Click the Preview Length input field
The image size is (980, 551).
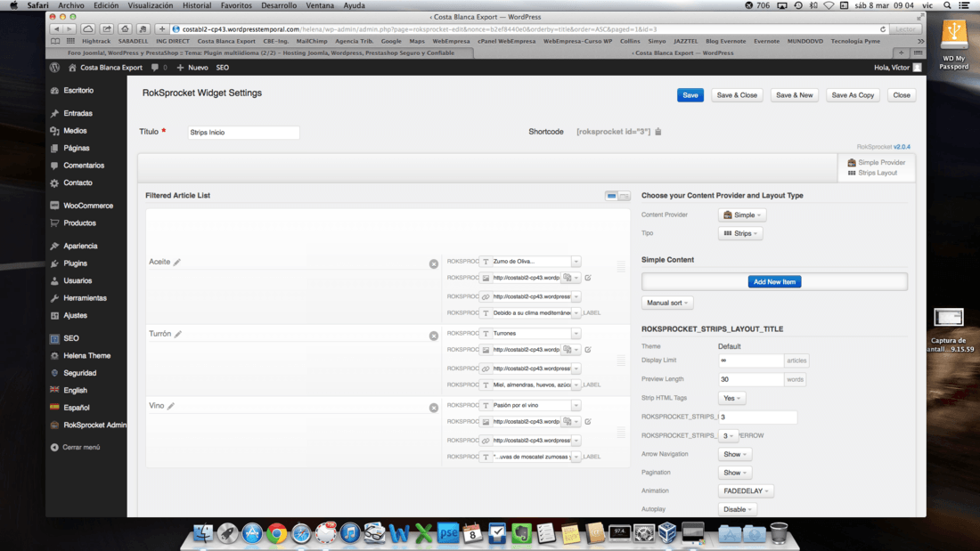[x=751, y=379]
